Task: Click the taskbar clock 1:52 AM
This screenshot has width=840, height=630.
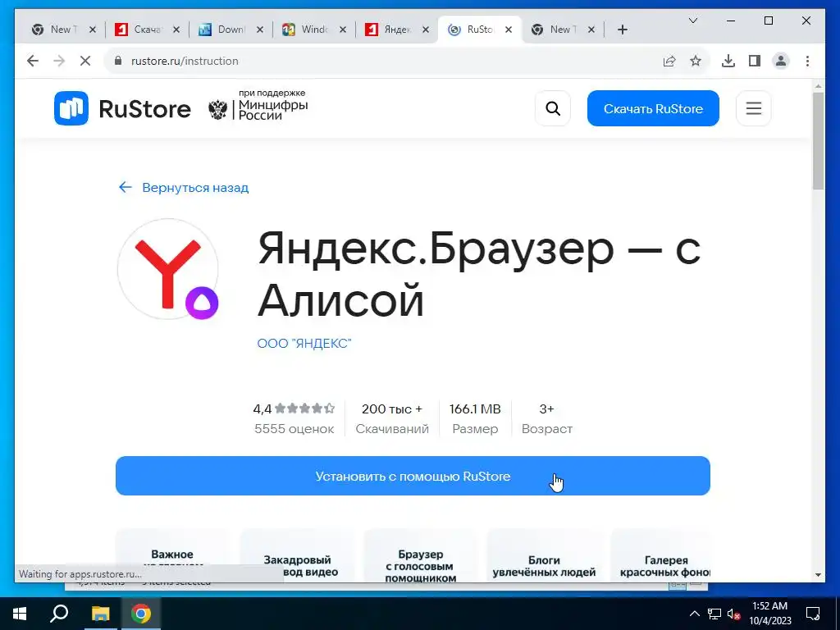Action: coord(769,606)
